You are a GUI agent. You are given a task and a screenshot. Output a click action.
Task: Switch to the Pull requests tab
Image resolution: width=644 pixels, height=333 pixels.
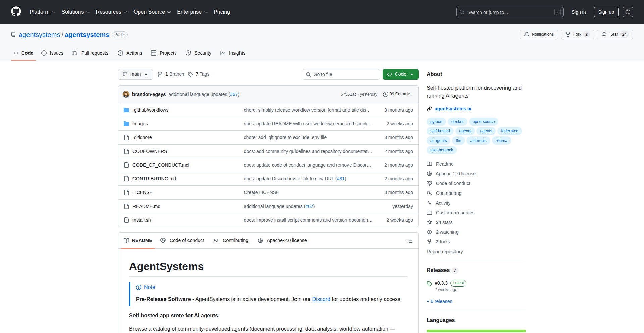click(91, 53)
